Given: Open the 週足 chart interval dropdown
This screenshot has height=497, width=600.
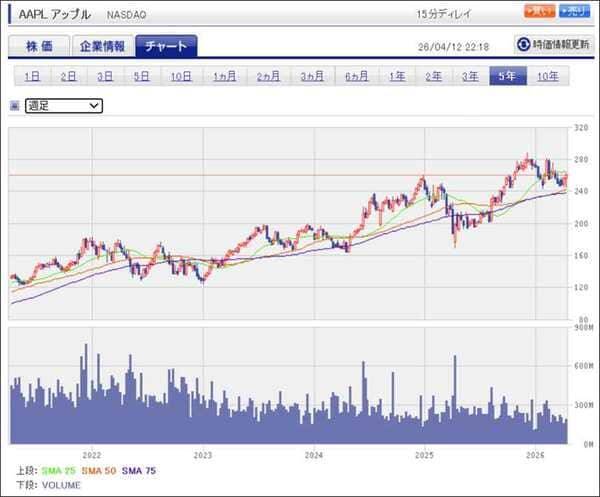Looking at the screenshot, I should coord(64,104).
